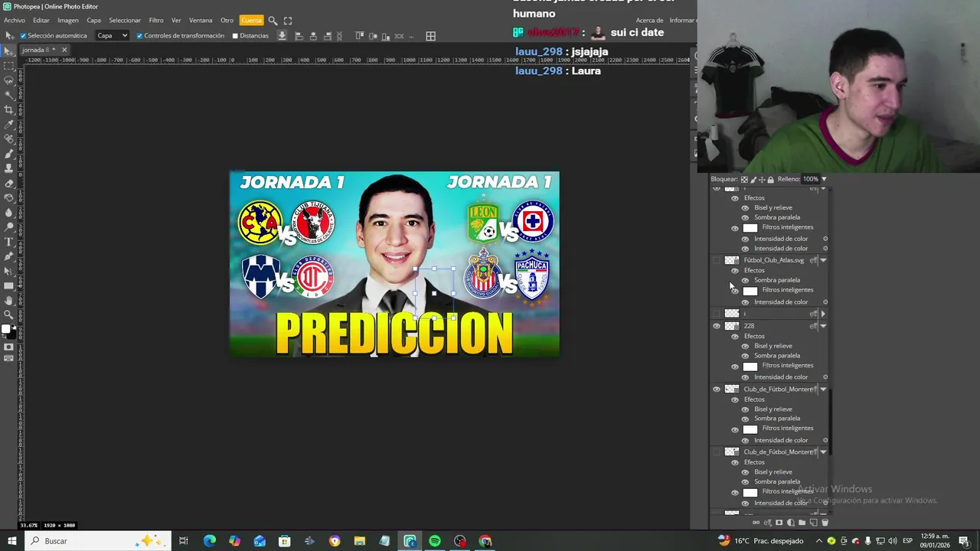
Task: Open the Editar menu
Action: [41, 21]
